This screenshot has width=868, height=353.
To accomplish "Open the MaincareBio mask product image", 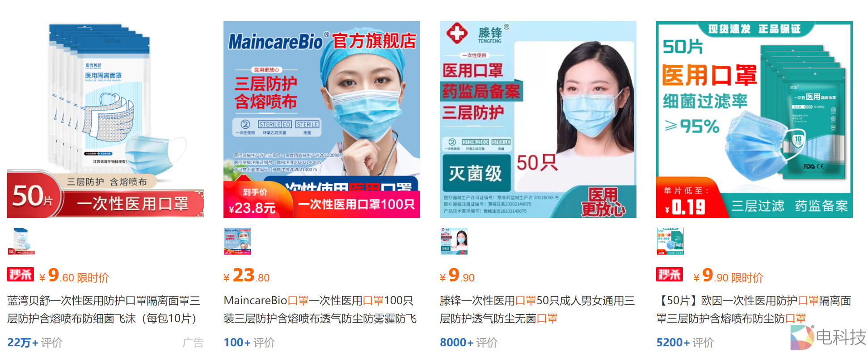I will tap(322, 119).
